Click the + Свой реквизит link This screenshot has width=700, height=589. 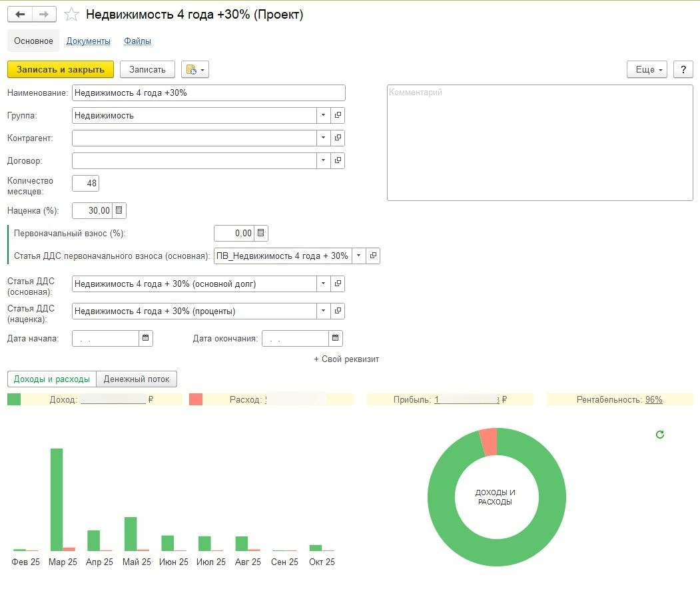pos(346,359)
